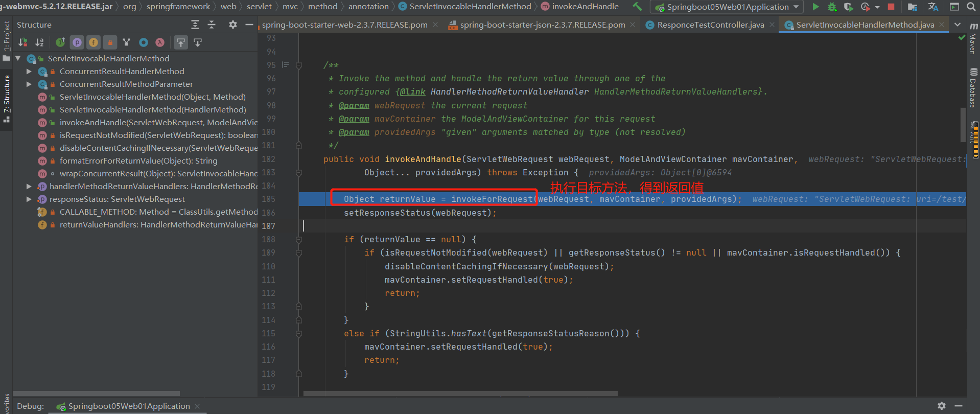
Task: Toggle Show Anonymous Classes blue circle icon
Action: (x=144, y=42)
